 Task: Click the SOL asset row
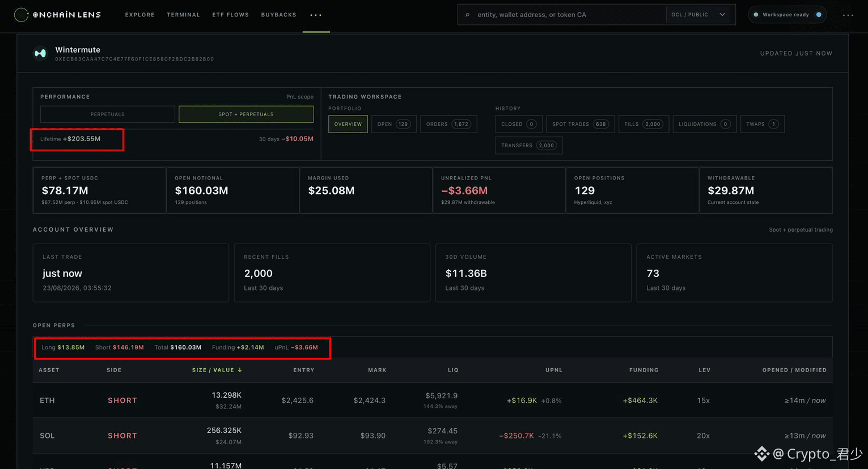tap(433, 436)
